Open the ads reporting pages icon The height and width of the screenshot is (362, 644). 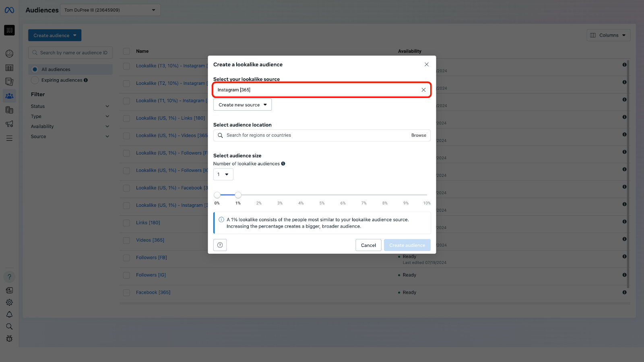click(9, 82)
